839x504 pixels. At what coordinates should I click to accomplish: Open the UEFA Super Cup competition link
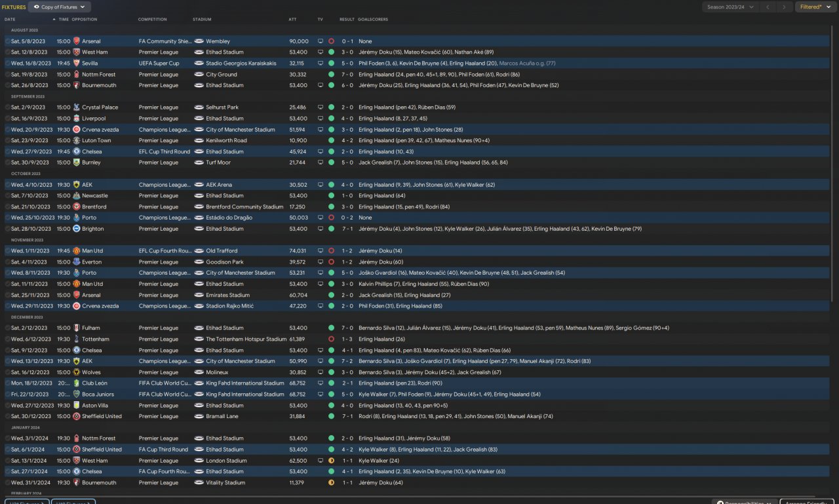pos(159,64)
